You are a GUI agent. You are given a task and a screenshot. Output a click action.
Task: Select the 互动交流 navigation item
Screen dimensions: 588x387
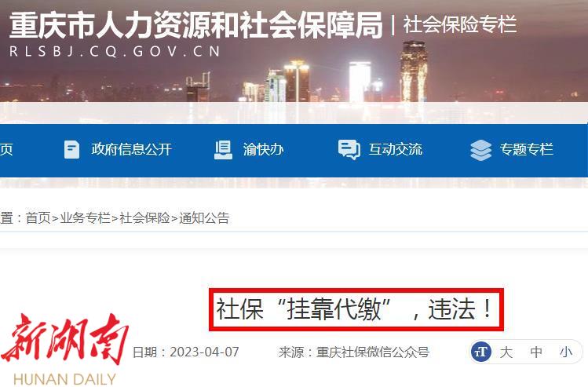pos(395,149)
